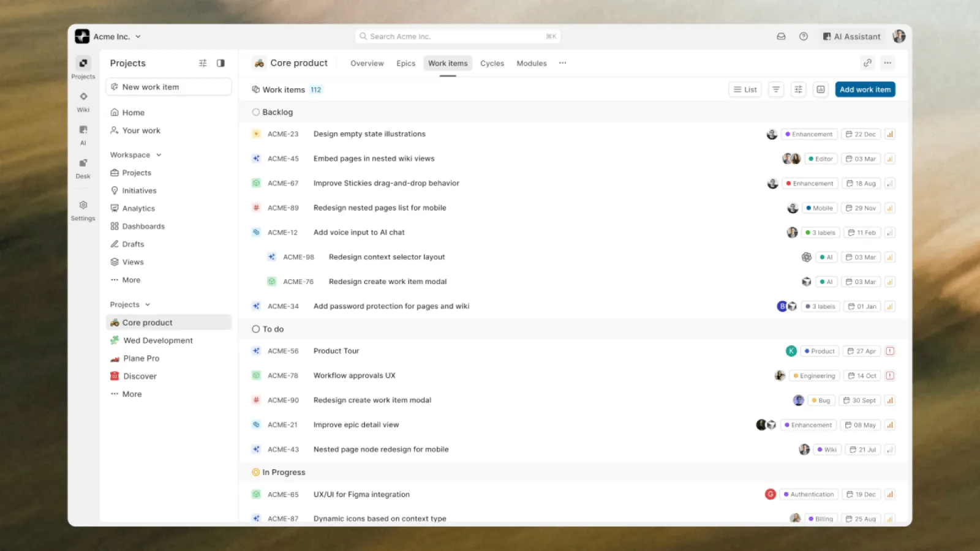Switch to Cycles tab

click(x=492, y=63)
